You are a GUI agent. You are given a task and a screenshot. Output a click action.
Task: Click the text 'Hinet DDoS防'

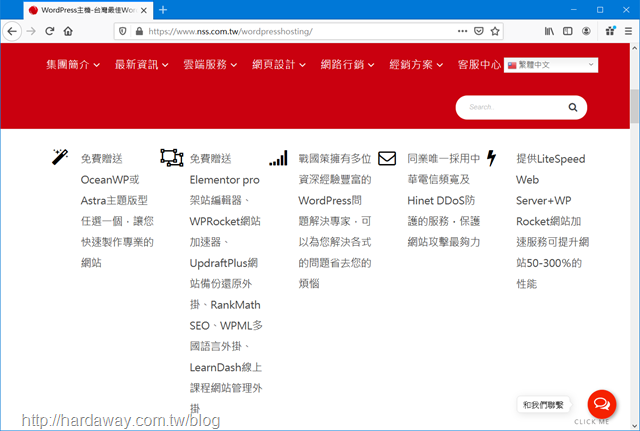click(x=441, y=200)
